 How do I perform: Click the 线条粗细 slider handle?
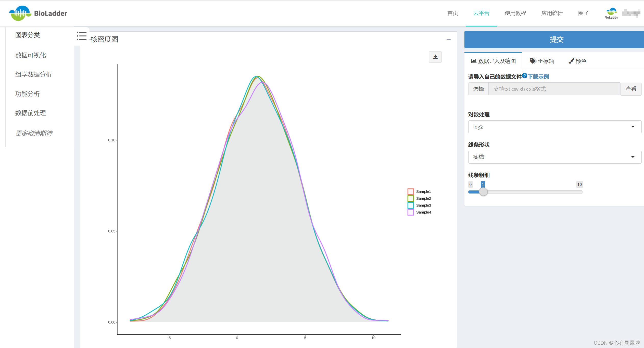tap(483, 192)
